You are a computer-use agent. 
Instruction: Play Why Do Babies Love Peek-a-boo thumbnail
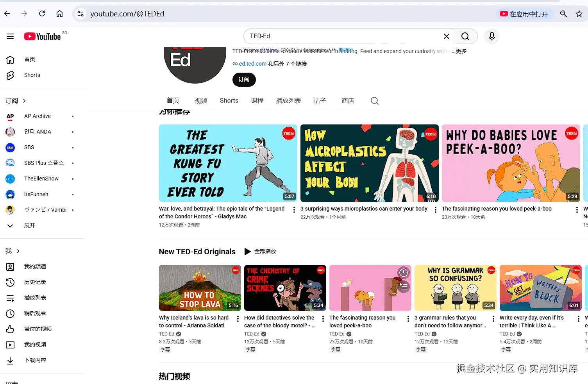tap(511, 163)
